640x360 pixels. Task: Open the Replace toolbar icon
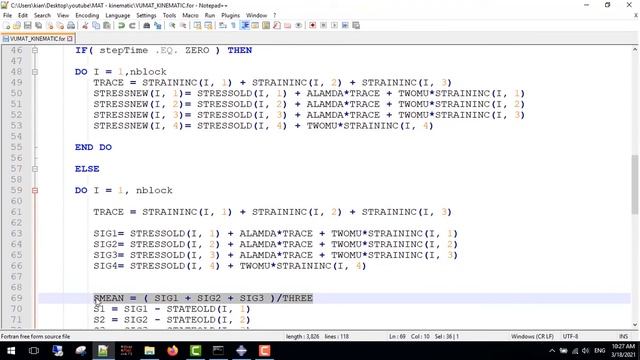157,25
